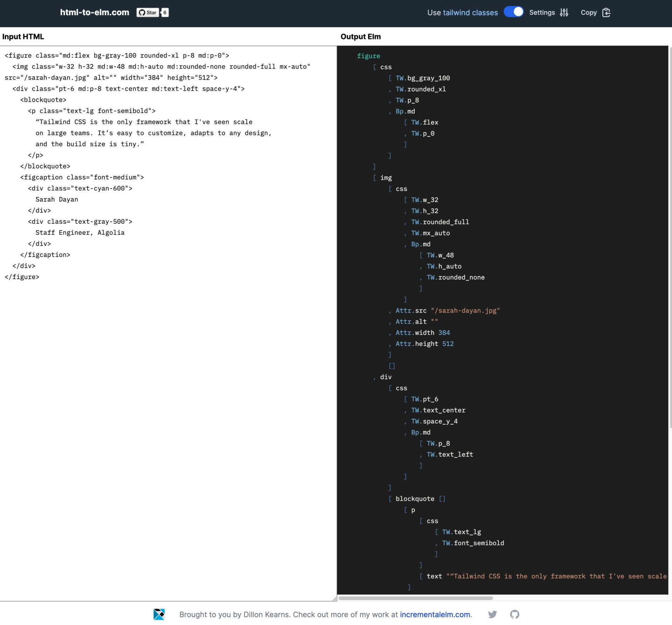
Task: Click the html-to-elm.com site title
Action: 95,12
